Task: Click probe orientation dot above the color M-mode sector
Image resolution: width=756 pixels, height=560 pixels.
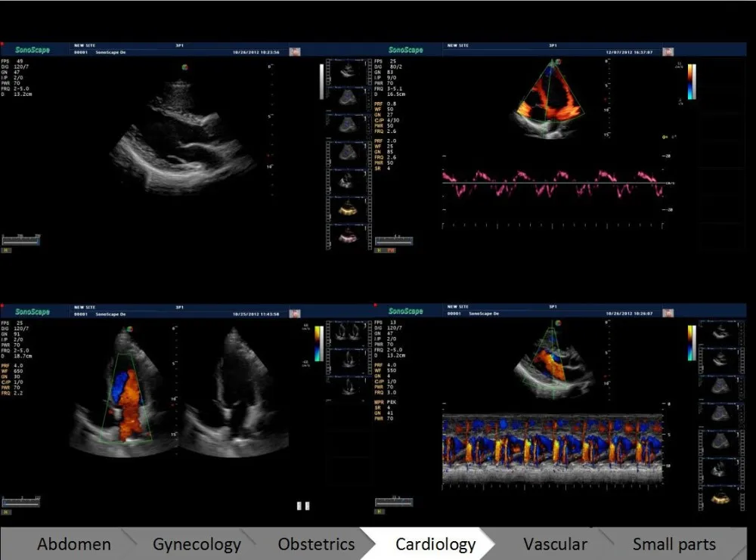Action: pos(558,323)
